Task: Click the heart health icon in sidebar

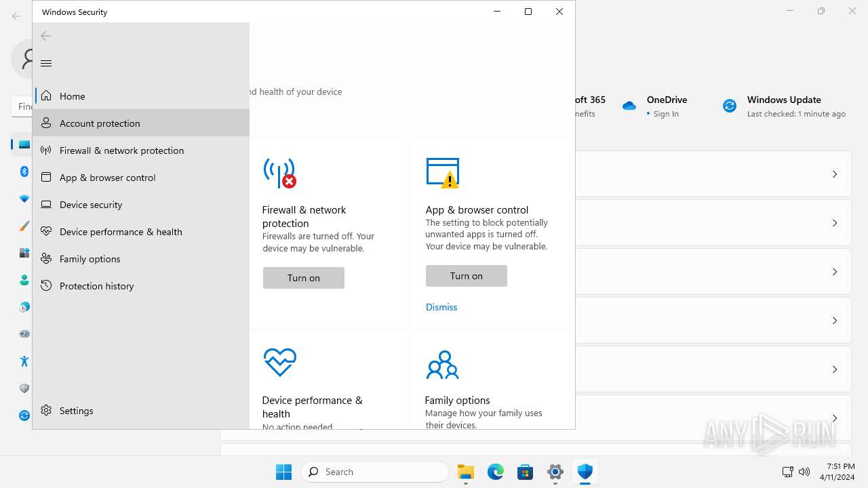Action: click(46, 232)
